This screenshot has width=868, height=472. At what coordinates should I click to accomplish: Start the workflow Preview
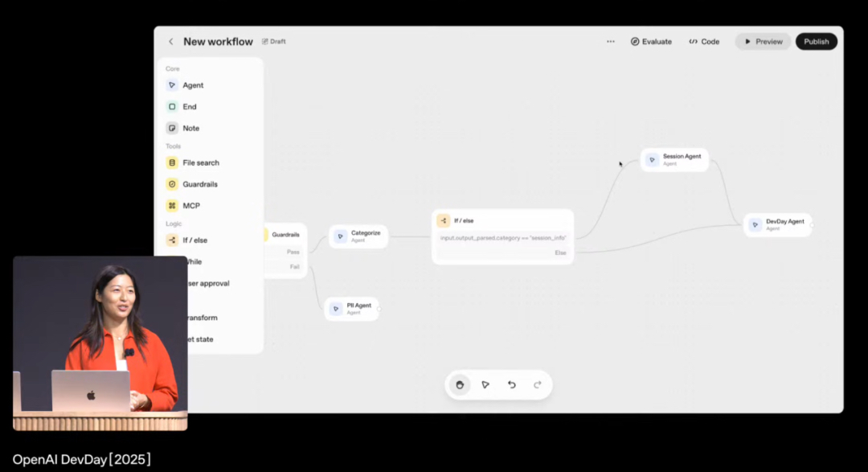coord(763,42)
